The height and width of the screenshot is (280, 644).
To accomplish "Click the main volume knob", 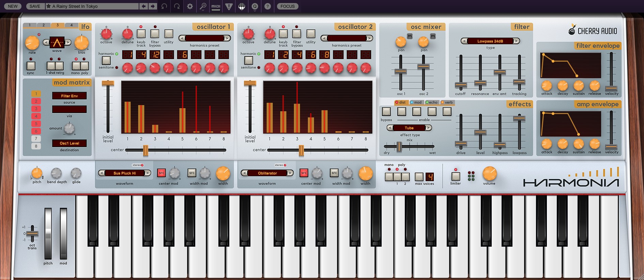I will pos(489,174).
